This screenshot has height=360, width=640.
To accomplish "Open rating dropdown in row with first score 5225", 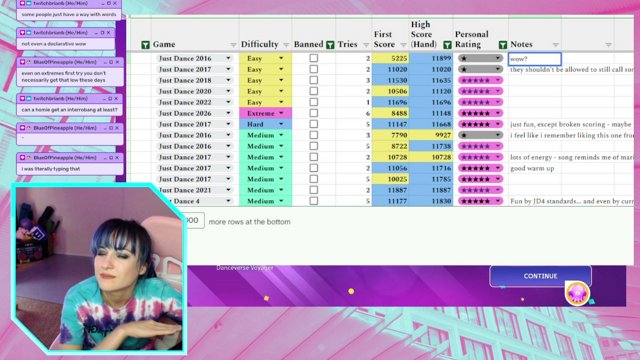I will click(498, 58).
